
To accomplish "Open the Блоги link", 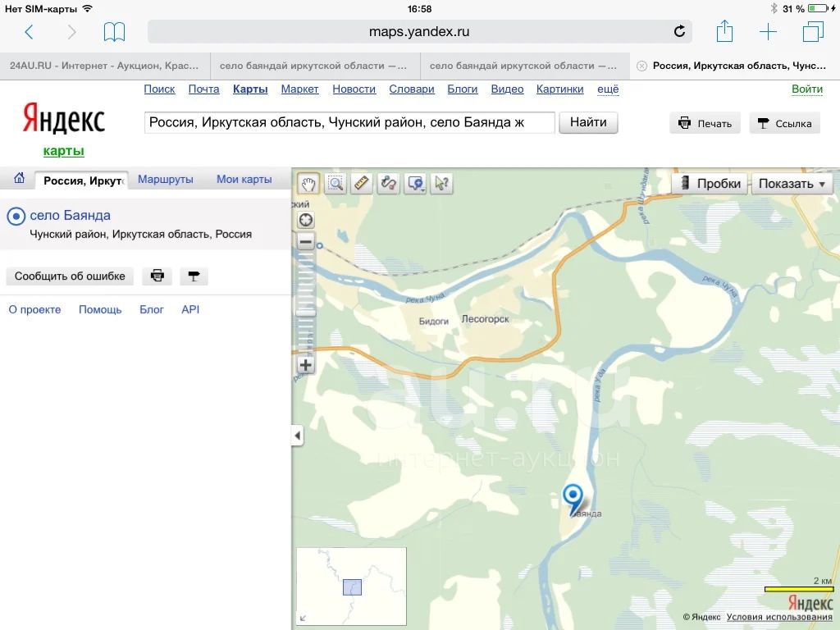I will point(463,89).
